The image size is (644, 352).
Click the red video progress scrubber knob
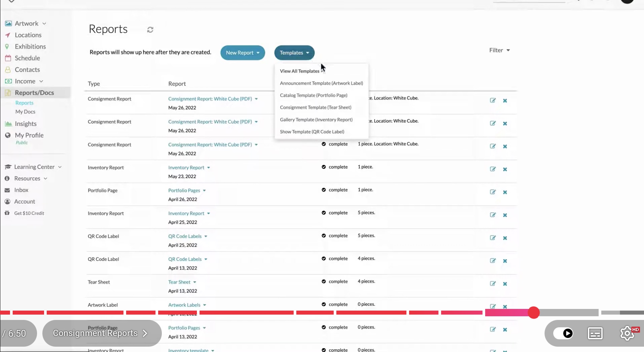[x=534, y=313]
